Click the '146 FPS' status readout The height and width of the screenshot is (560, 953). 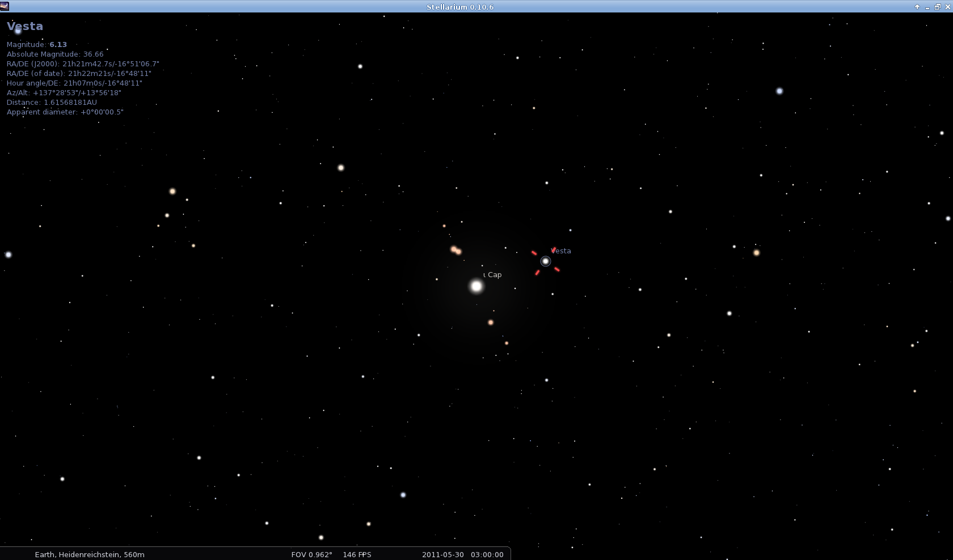pyautogui.click(x=357, y=554)
